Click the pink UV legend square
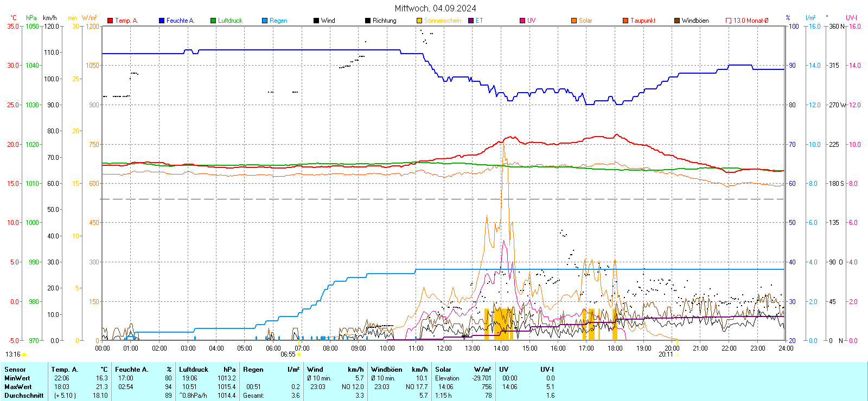 [x=522, y=21]
